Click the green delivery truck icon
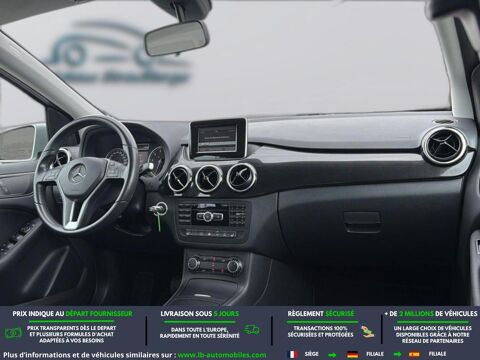Image resolution: width=480 pixels, height=360 pixels. tap(252, 330)
